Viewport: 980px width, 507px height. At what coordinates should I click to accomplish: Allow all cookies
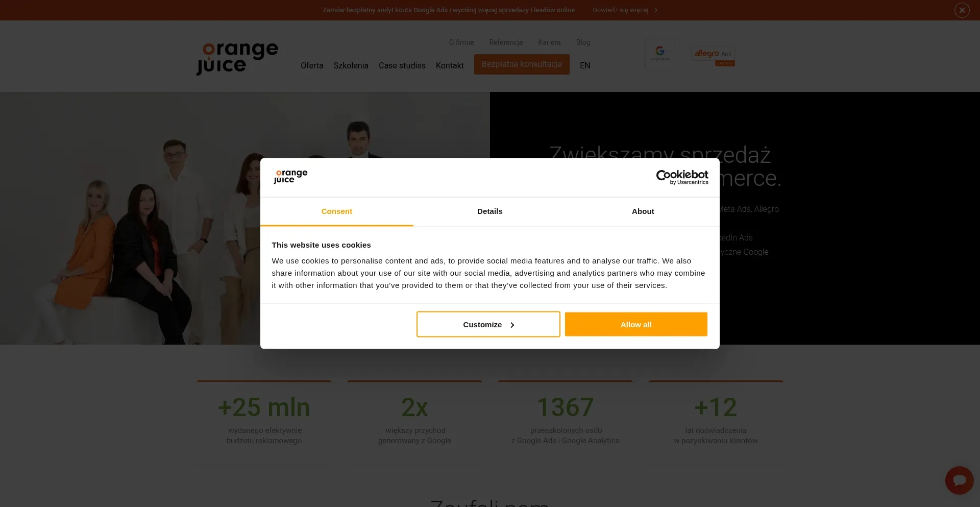[636, 324]
